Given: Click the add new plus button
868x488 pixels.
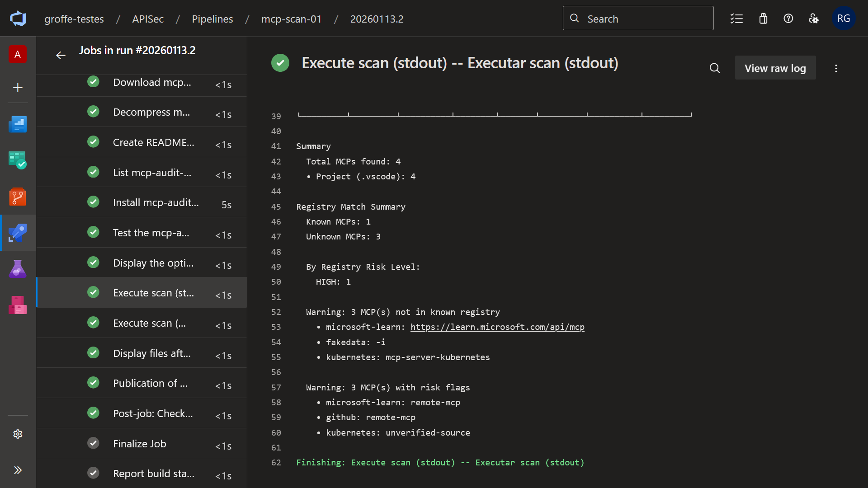Looking at the screenshot, I should click(x=18, y=87).
